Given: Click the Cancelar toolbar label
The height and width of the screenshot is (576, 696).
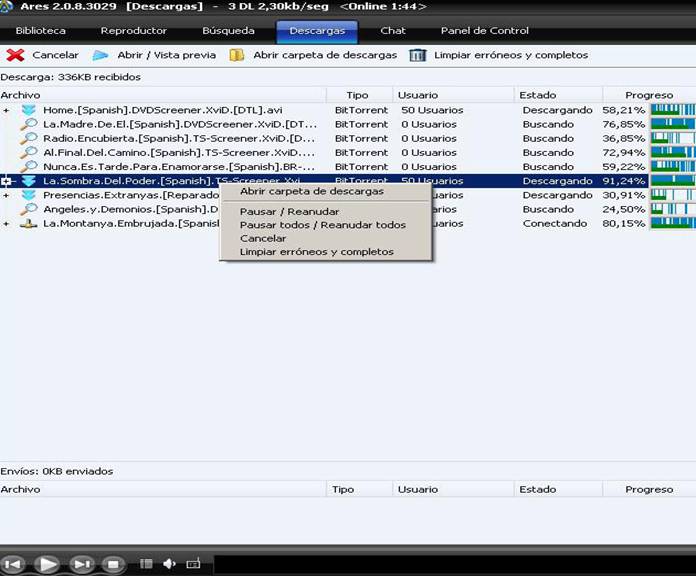Looking at the screenshot, I should click(x=55, y=55).
